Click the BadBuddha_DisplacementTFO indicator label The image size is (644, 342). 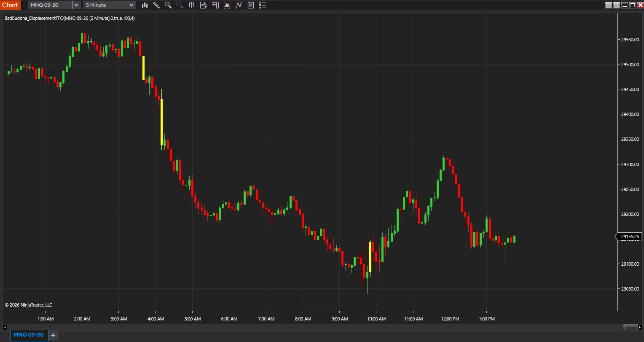click(x=70, y=18)
